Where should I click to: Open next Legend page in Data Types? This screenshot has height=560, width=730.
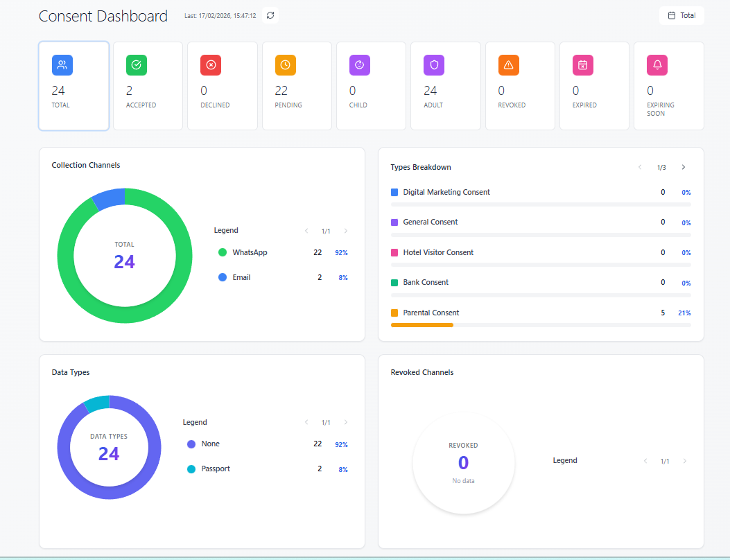[x=345, y=422]
